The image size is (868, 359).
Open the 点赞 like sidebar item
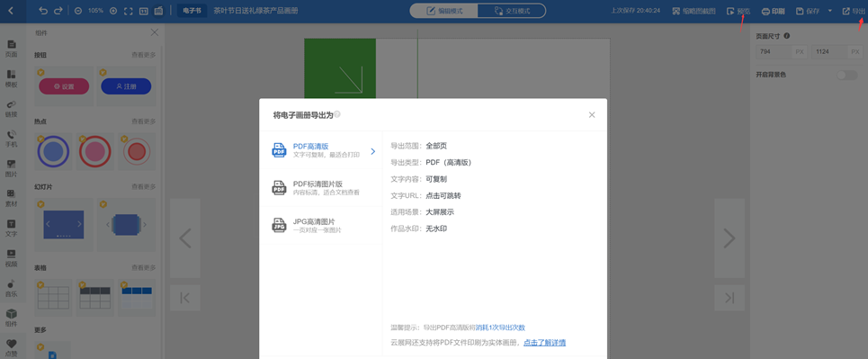pos(11,347)
